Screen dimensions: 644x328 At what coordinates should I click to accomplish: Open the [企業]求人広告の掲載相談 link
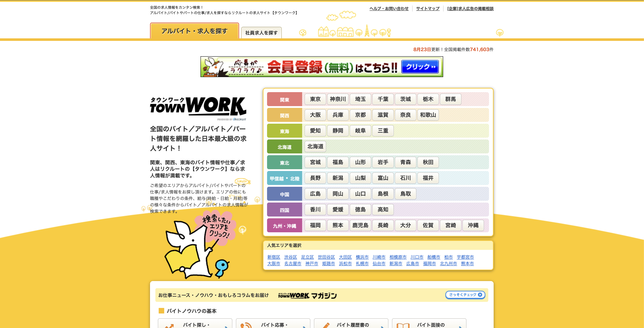[470, 8]
